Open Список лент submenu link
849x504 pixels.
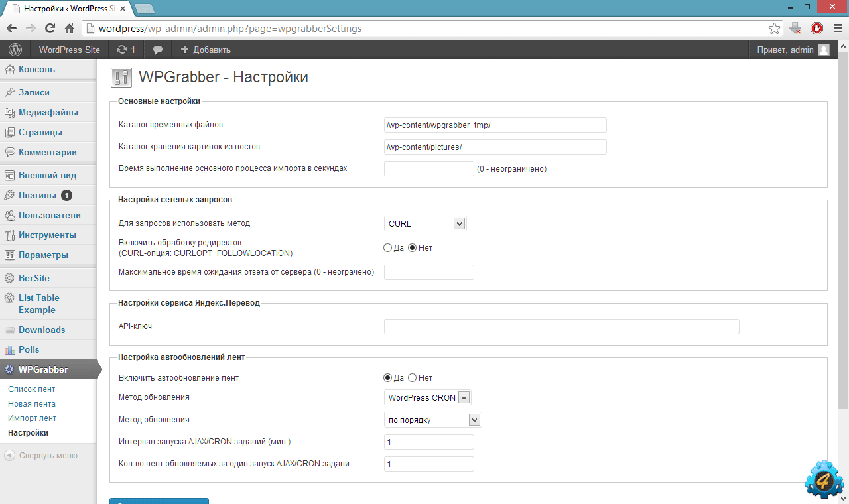(31, 389)
